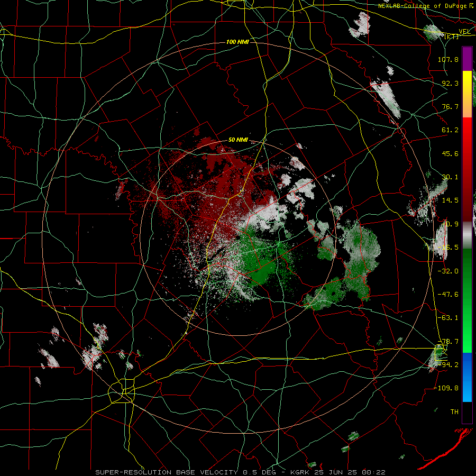Click the -78.7 value on the velocity scale

448,342
